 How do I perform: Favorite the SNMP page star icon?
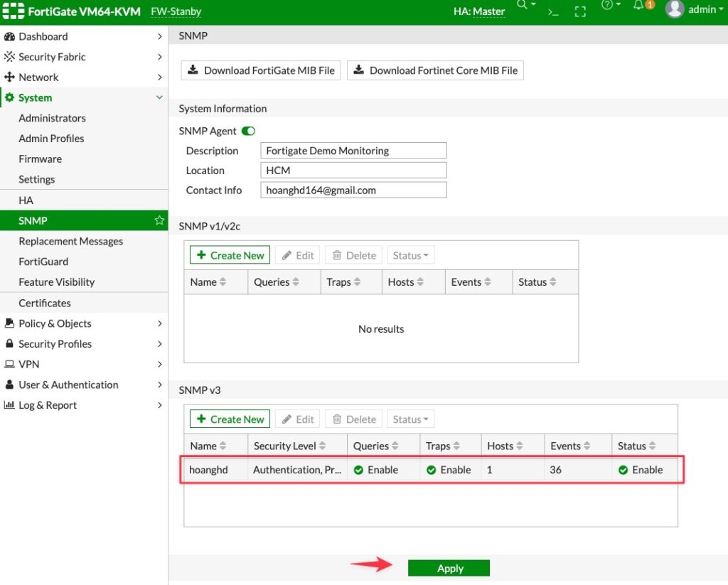(159, 220)
